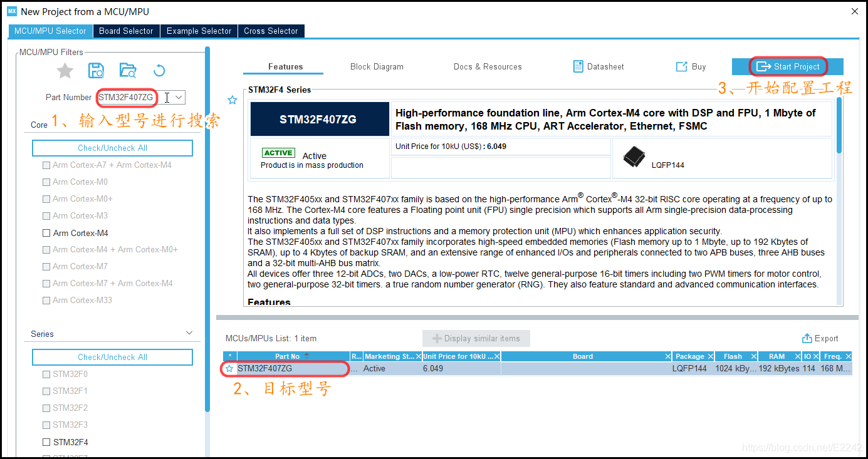Screen dimensions: 868x459
Task: Open the Docs & Resources tab
Action: [488, 66]
